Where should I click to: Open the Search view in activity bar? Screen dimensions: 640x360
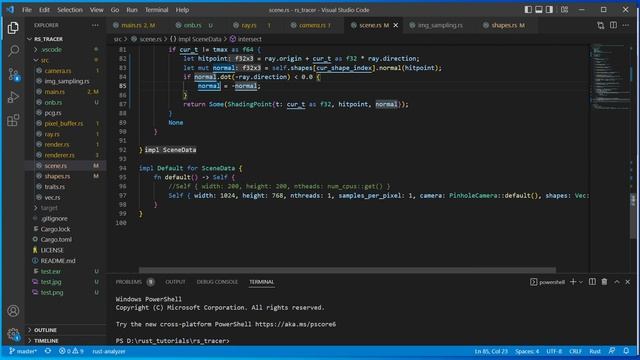[13, 51]
